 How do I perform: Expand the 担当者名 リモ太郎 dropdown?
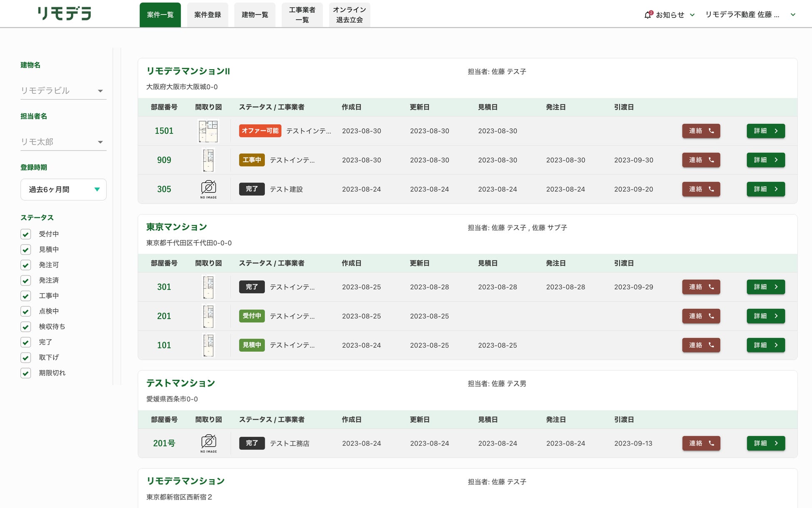63,142
